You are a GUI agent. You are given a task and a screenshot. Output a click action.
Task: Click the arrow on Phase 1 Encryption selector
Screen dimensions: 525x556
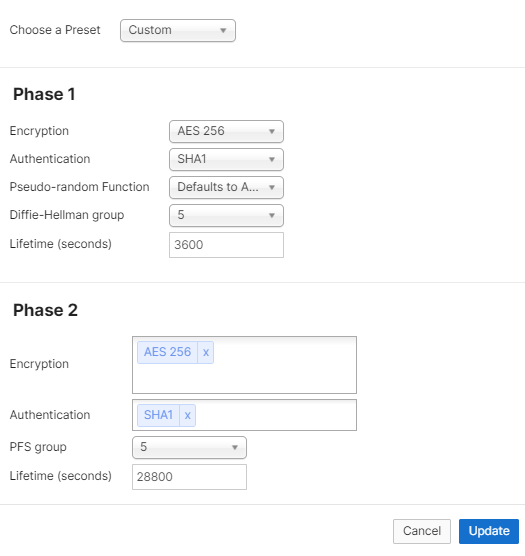(272, 132)
